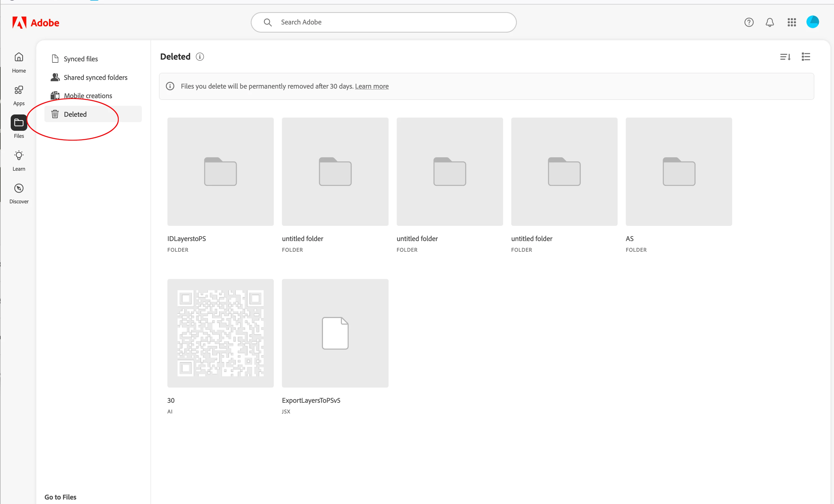This screenshot has height=504, width=834.
Task: Open the apps grid launcher
Action: pos(792,22)
